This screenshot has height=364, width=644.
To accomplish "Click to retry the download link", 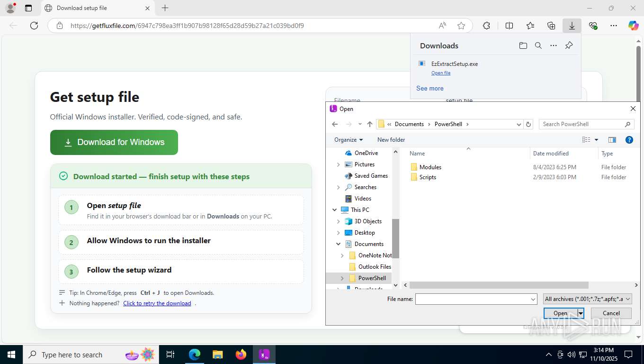I will click(157, 303).
